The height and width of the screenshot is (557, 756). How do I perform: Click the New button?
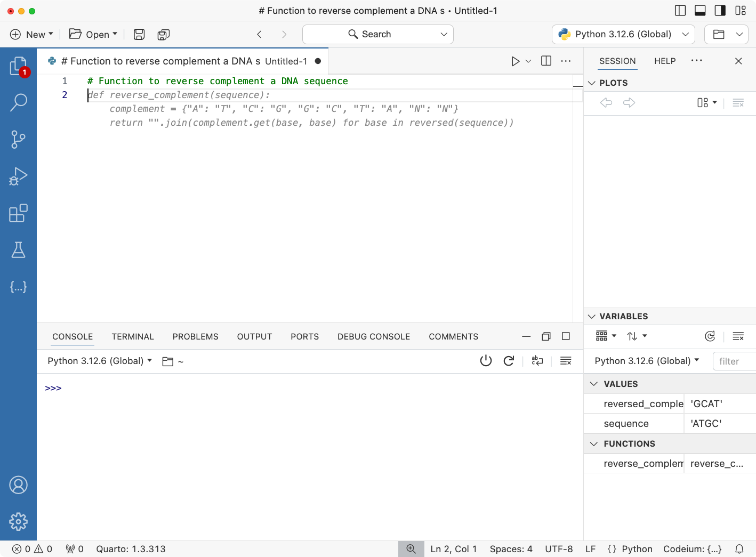point(30,34)
